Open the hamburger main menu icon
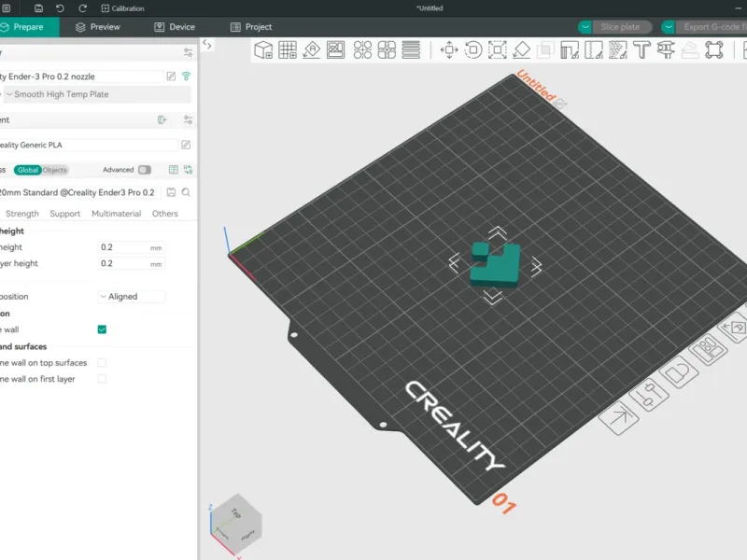Screen dimensions: 747x560 (7, 8)
